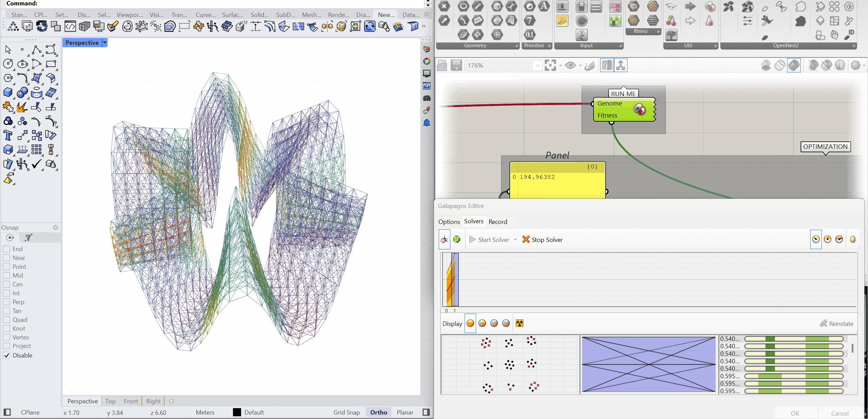Switch to the Front viewport tab
Screen dimensions: 868x419
(131, 401)
